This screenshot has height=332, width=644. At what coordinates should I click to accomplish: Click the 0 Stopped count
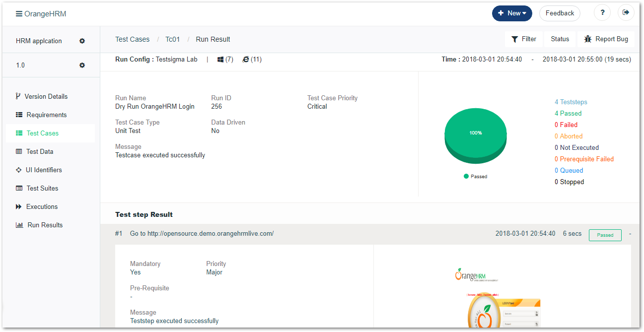click(x=569, y=182)
